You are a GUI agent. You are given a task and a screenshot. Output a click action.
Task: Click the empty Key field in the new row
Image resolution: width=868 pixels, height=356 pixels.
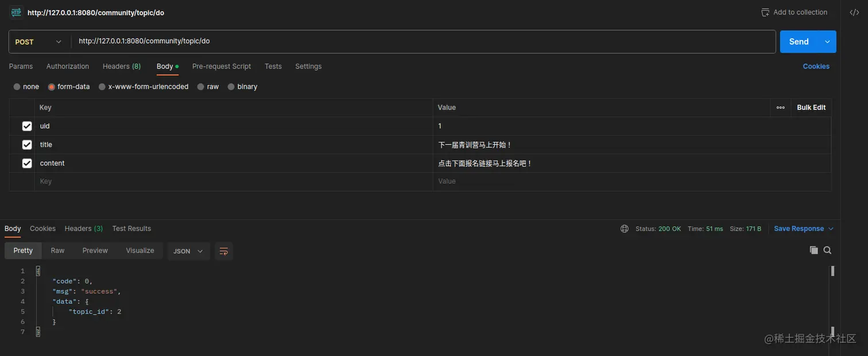click(234, 182)
